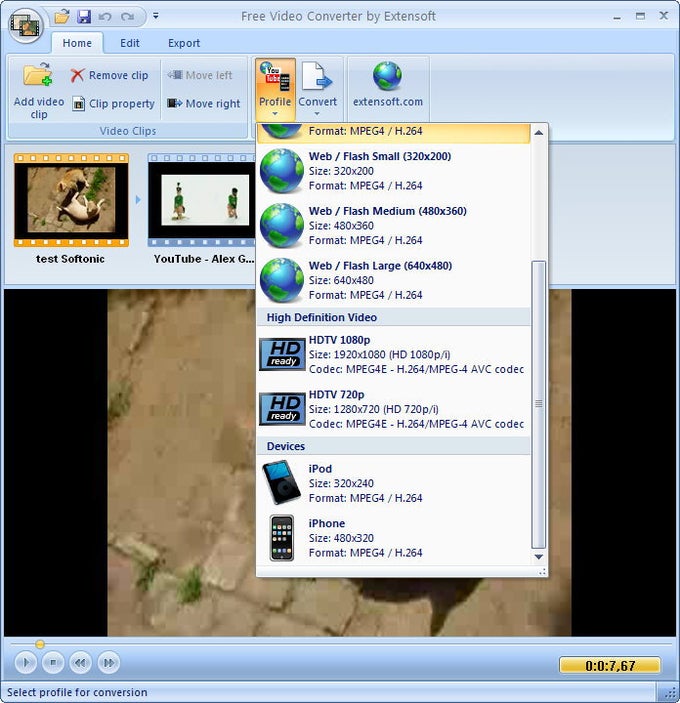Undo last action in quick toolbar

pos(105,17)
